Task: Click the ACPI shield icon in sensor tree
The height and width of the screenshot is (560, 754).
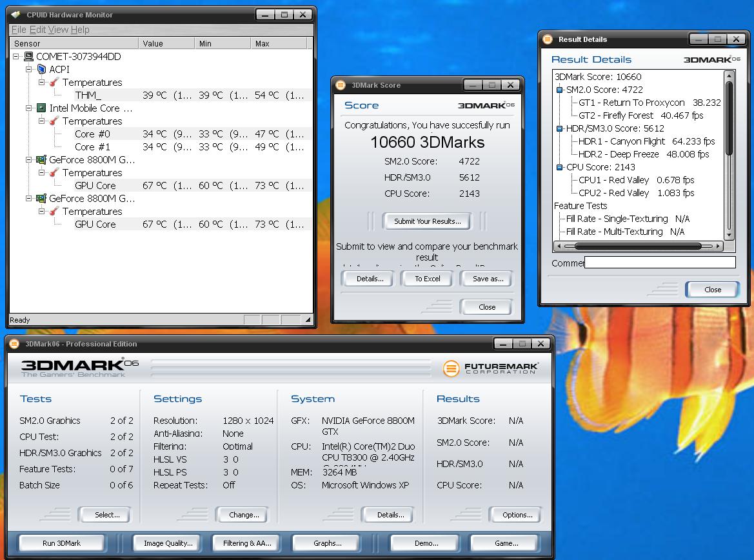Action: (42, 70)
